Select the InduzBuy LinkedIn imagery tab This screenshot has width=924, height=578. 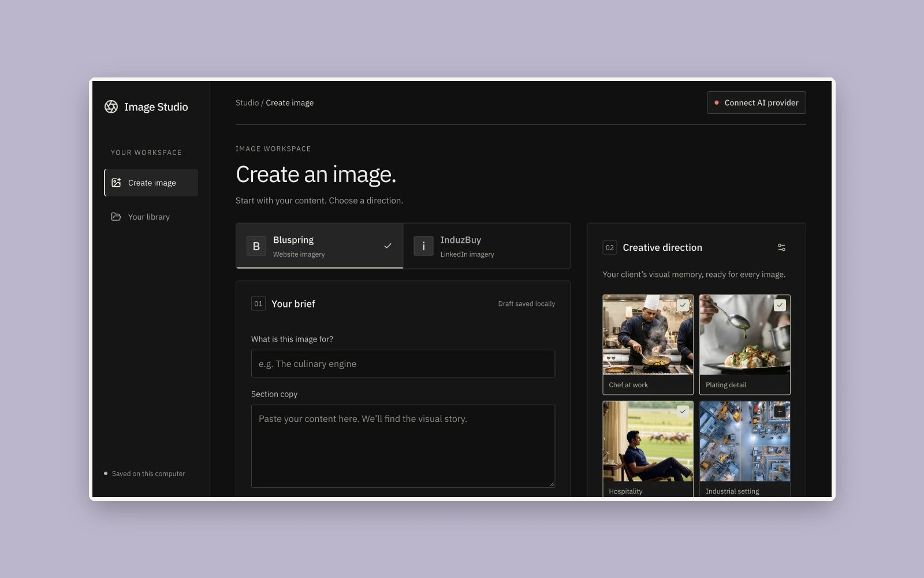[487, 246]
